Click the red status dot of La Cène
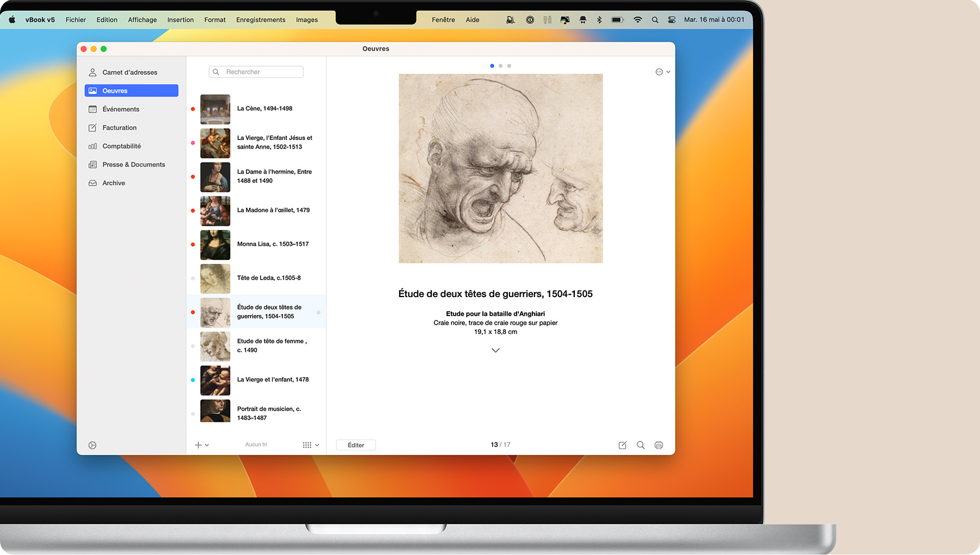980x555 pixels. pos(193,109)
